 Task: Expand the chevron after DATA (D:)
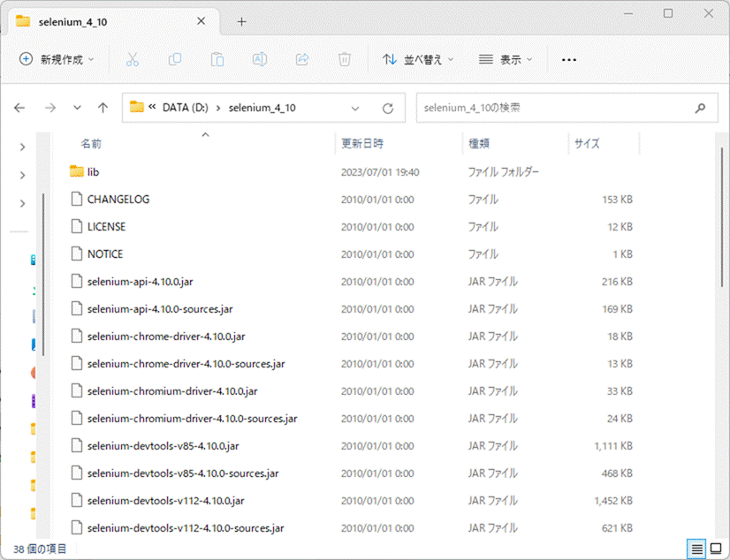click(218, 109)
